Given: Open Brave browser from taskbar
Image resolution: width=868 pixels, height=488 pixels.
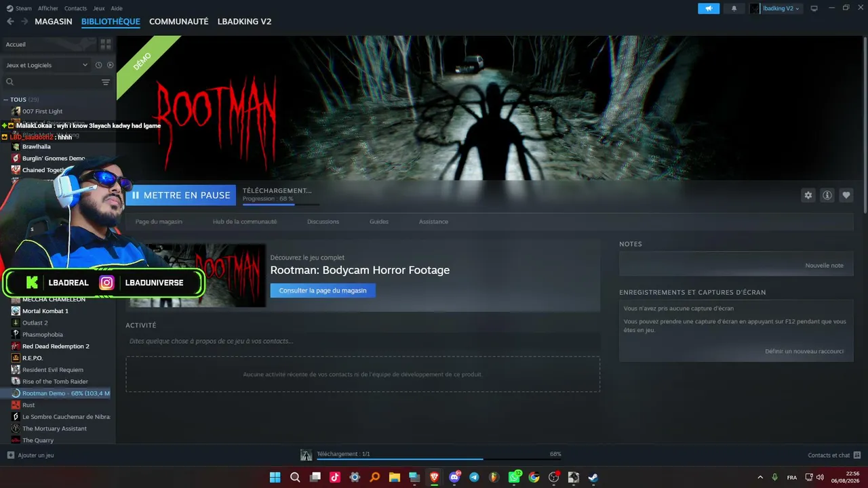Looking at the screenshot, I should tap(434, 477).
